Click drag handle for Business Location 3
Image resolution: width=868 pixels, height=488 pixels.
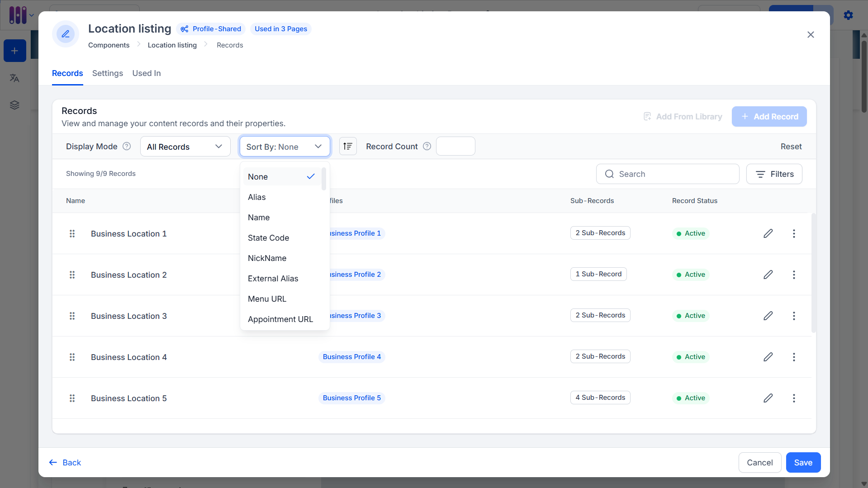point(72,316)
